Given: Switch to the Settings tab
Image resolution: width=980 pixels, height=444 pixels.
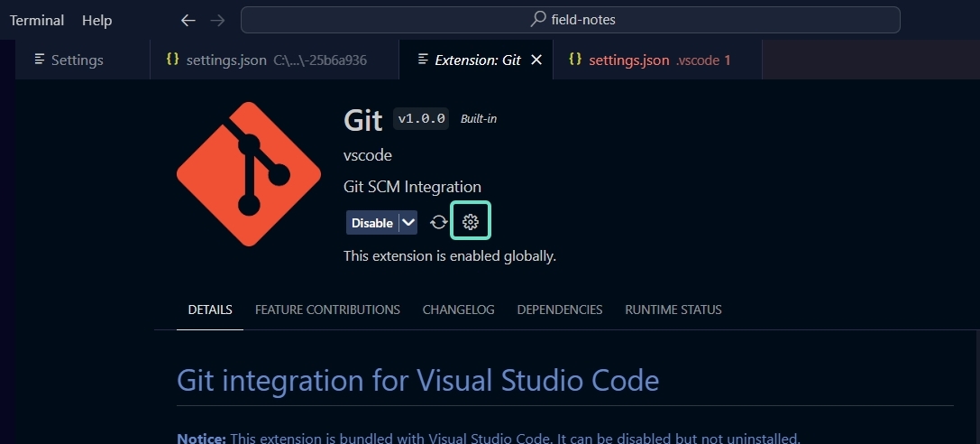Looking at the screenshot, I should pos(83,60).
